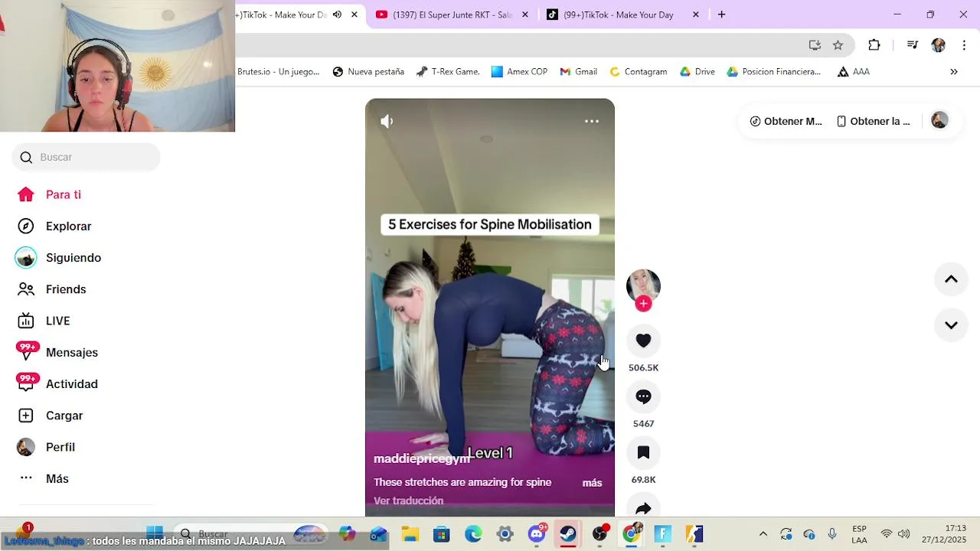Open Mensajes inbox
The width and height of the screenshot is (980, 551).
[x=57, y=352]
